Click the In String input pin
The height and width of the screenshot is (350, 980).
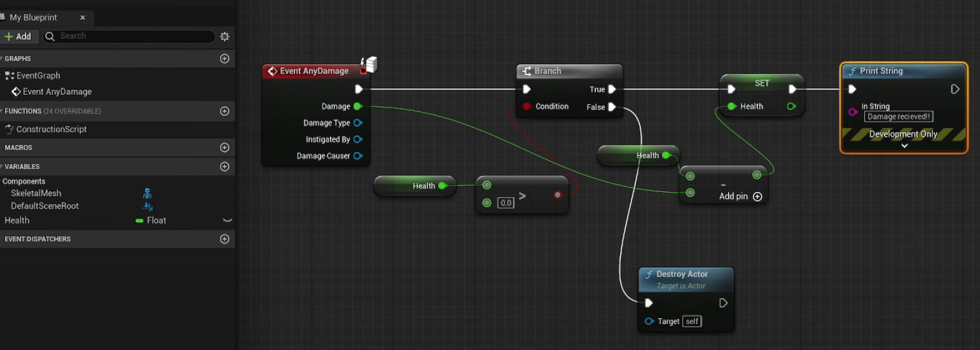click(852, 112)
